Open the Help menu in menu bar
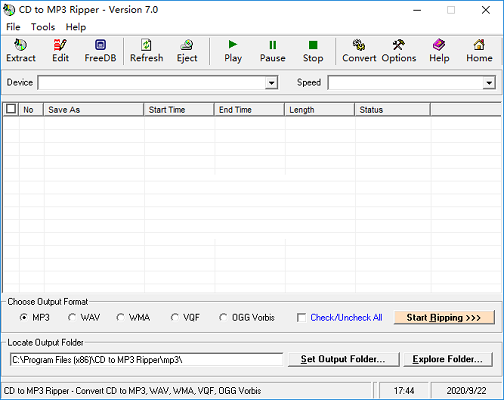This screenshot has width=504, height=400. tap(76, 27)
